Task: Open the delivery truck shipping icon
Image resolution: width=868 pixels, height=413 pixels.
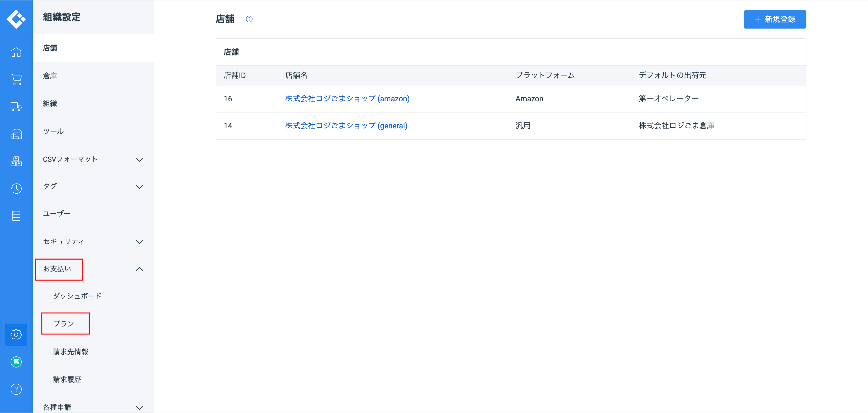Action: [x=16, y=107]
